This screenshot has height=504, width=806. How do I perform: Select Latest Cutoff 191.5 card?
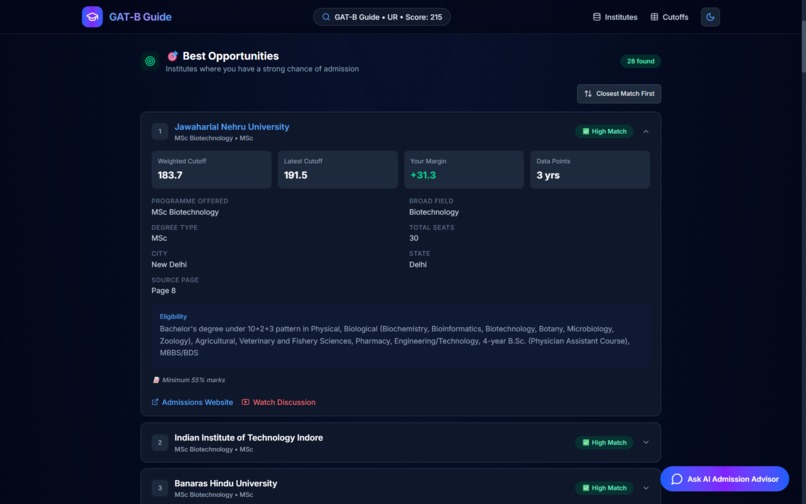click(x=338, y=169)
